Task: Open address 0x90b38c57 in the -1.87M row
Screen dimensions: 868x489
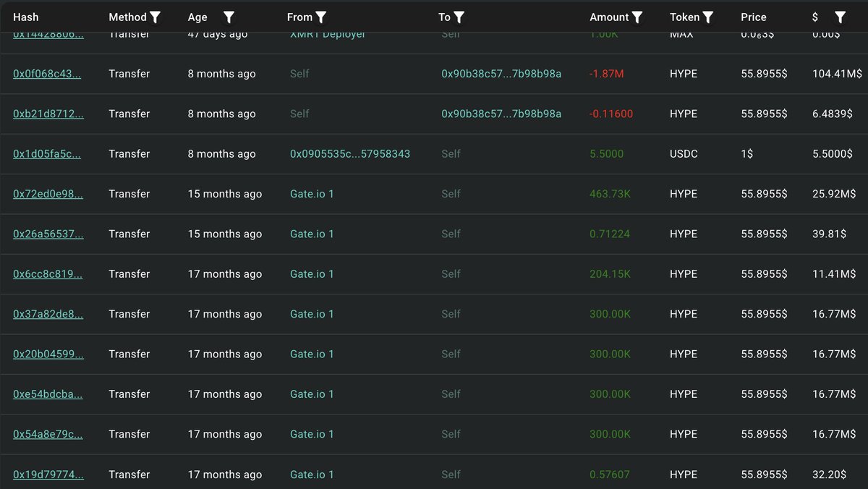Action: click(501, 74)
